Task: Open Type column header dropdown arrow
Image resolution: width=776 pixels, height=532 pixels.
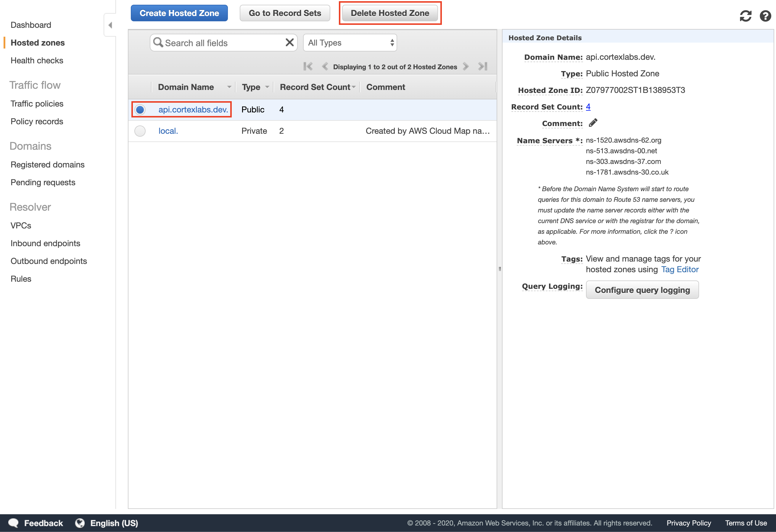Action: tap(267, 87)
